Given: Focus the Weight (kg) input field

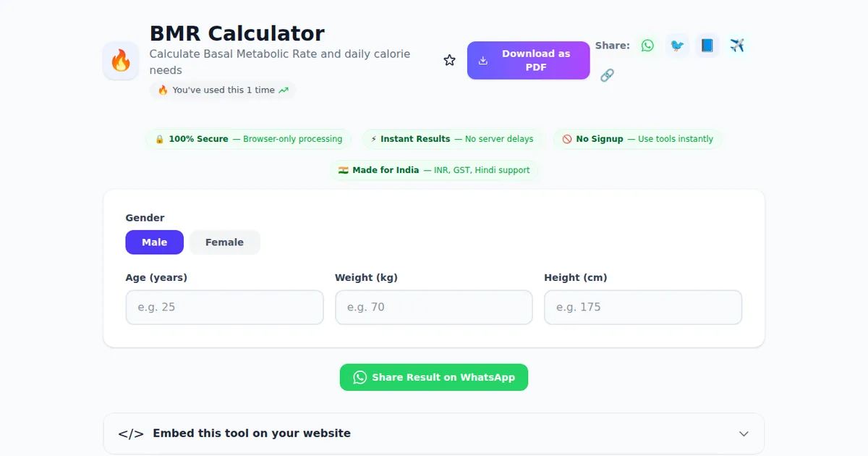Looking at the screenshot, I should [x=433, y=307].
